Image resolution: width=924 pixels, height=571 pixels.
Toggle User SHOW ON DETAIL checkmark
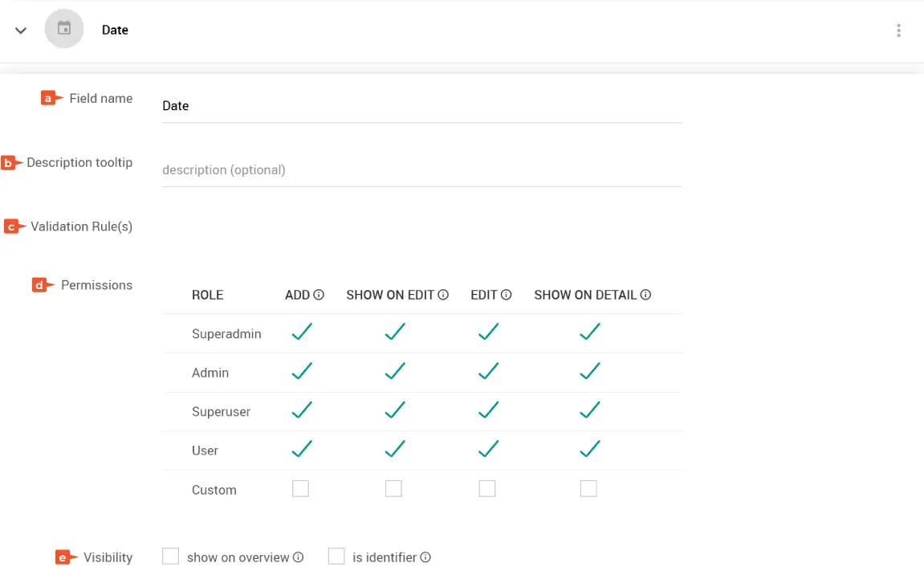[x=590, y=449]
